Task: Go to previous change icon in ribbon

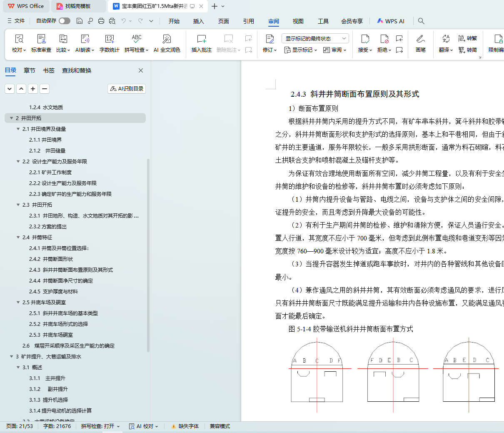Action: click(399, 38)
